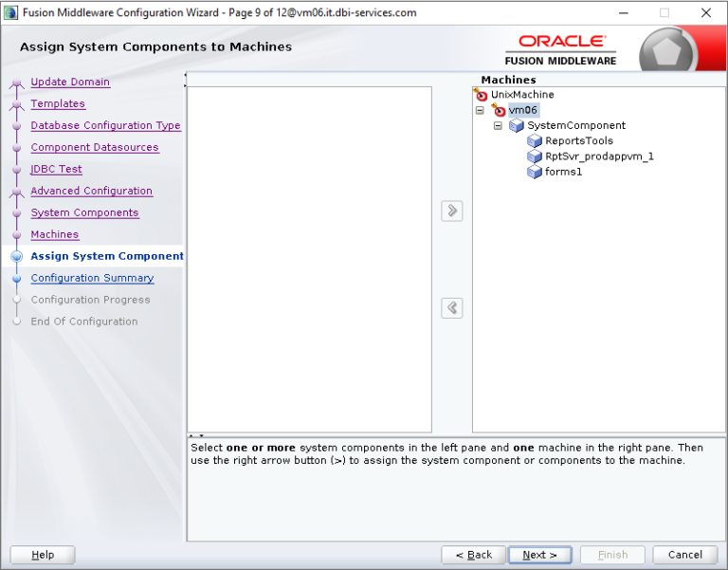Collapse the vm06 tree node
This screenshot has width=728, height=570.
[480, 110]
